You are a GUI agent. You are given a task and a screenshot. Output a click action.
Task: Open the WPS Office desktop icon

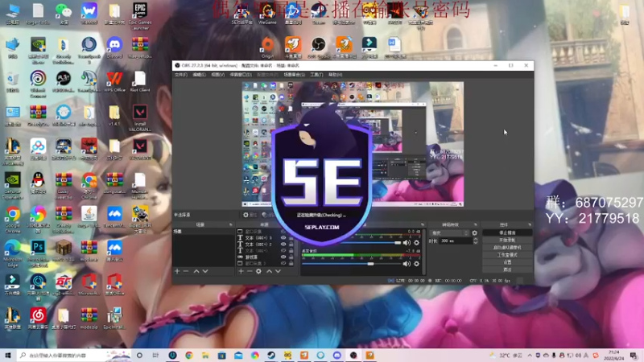click(x=114, y=82)
